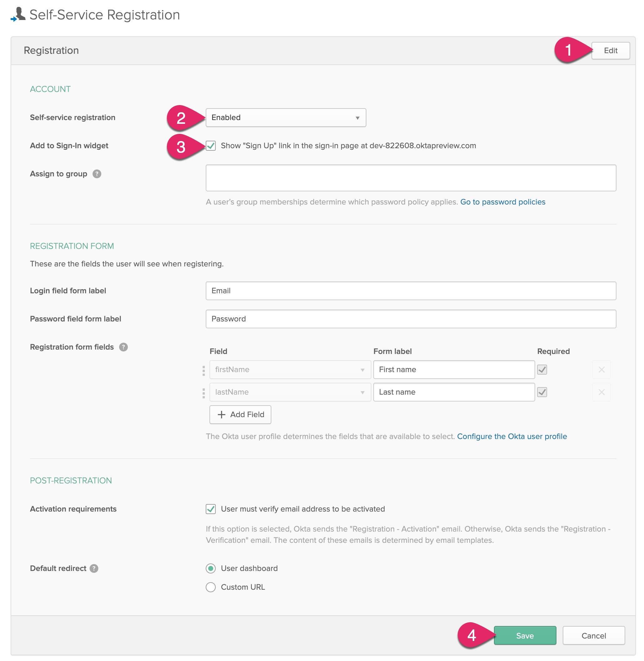
Task: Toggle the Show "Sign Up" link checkbox
Action: [211, 146]
